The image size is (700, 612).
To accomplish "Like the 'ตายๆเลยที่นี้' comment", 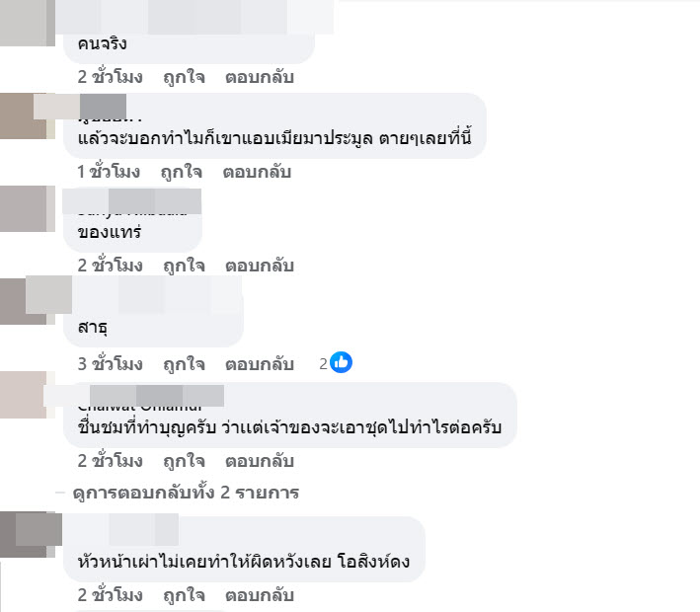I will pos(182,172).
